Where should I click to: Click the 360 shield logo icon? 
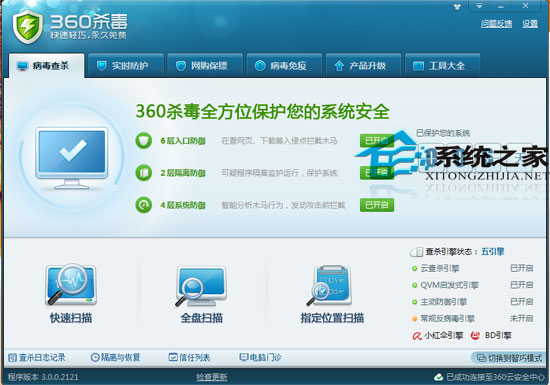coord(28,27)
